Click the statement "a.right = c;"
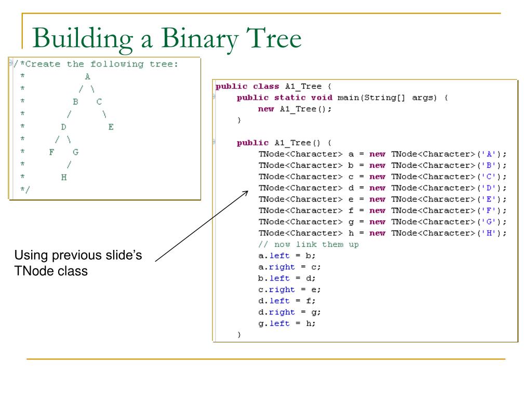This screenshot has height=399, width=532. 289,267
